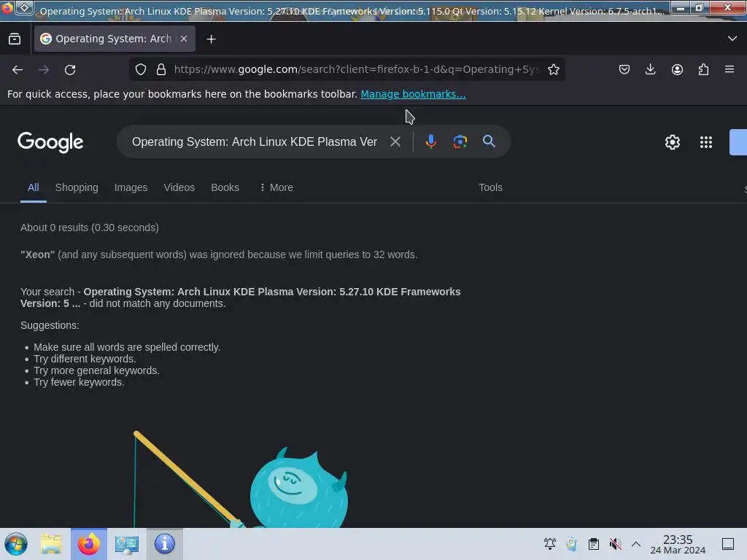The image size is (747, 560).
Task: Click 'About 0 results' text
Action: click(89, 227)
